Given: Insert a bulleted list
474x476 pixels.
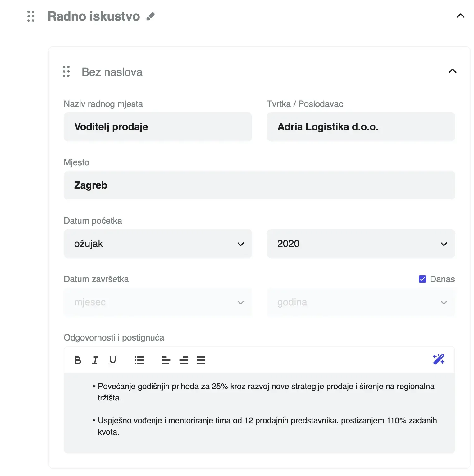Looking at the screenshot, I should coord(139,360).
